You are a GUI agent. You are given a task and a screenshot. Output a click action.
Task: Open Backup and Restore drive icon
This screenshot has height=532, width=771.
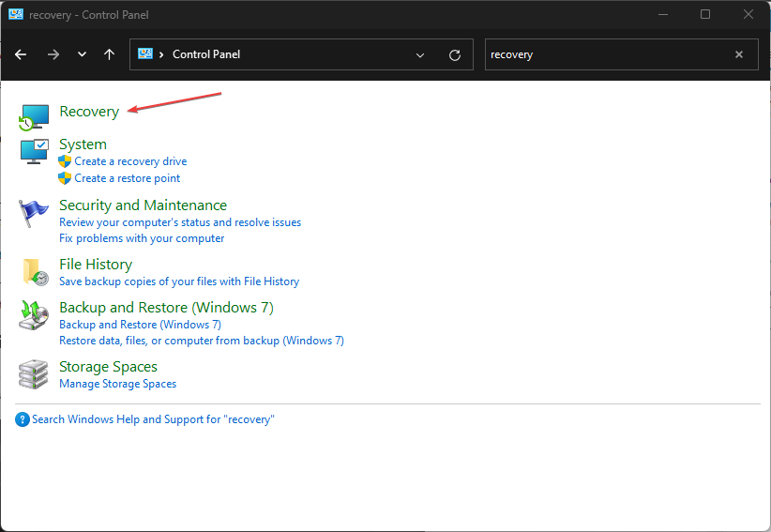(34, 314)
